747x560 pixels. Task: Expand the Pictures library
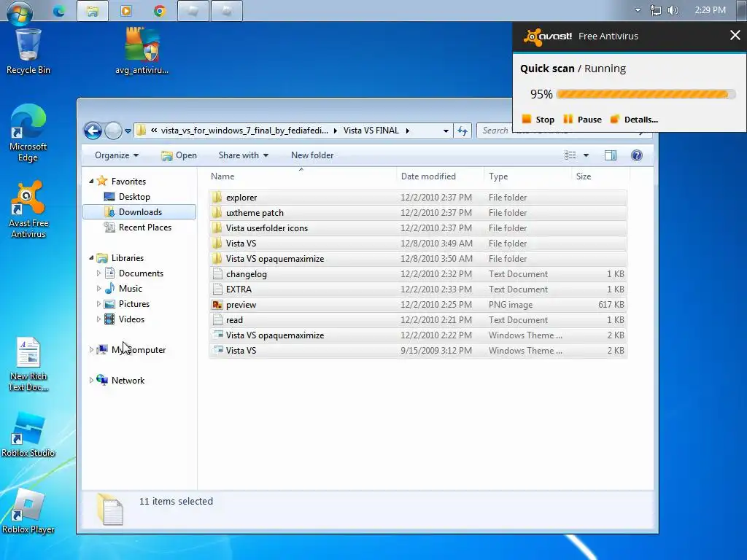[98, 304]
